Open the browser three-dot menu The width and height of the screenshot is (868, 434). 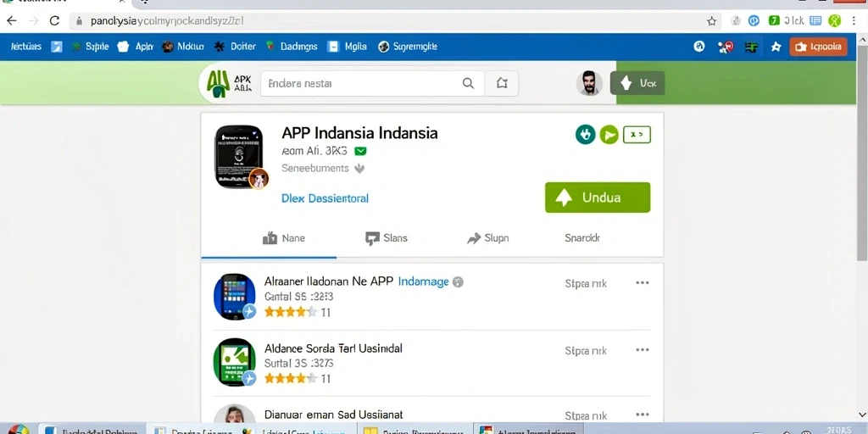(854, 21)
